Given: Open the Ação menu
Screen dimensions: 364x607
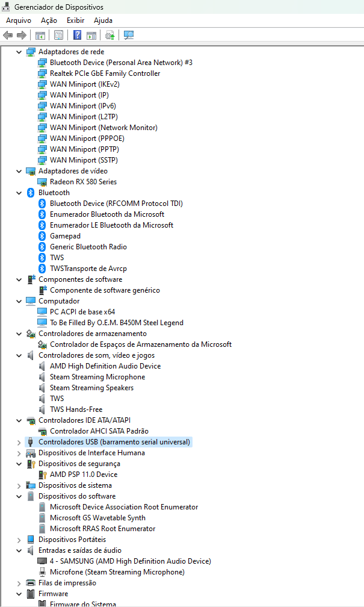Looking at the screenshot, I should coord(49,20).
